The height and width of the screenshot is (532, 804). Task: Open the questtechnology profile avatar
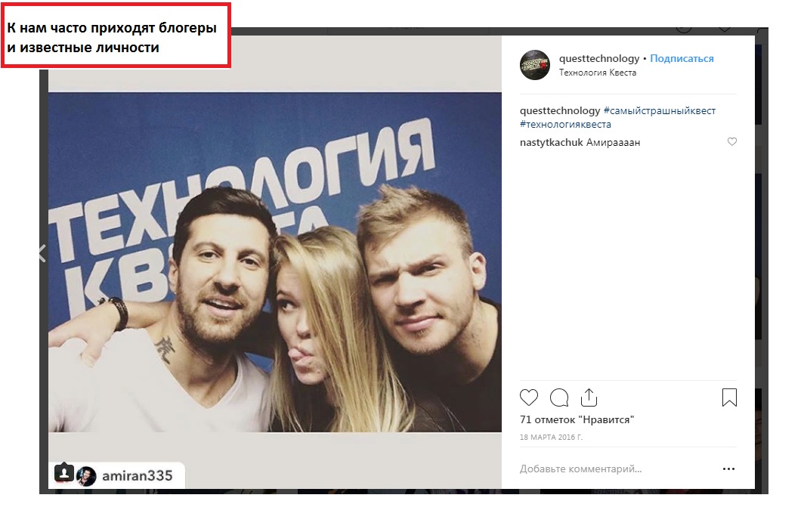535,65
